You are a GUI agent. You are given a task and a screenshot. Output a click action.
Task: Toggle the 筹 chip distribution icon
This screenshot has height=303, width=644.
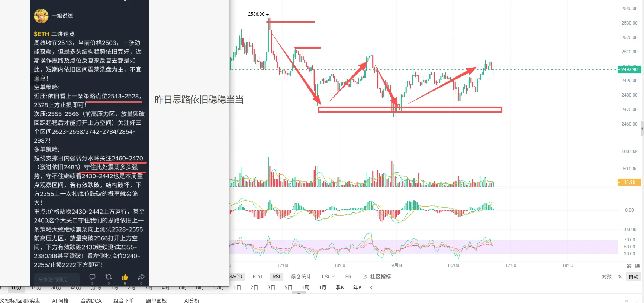tap(629, 266)
